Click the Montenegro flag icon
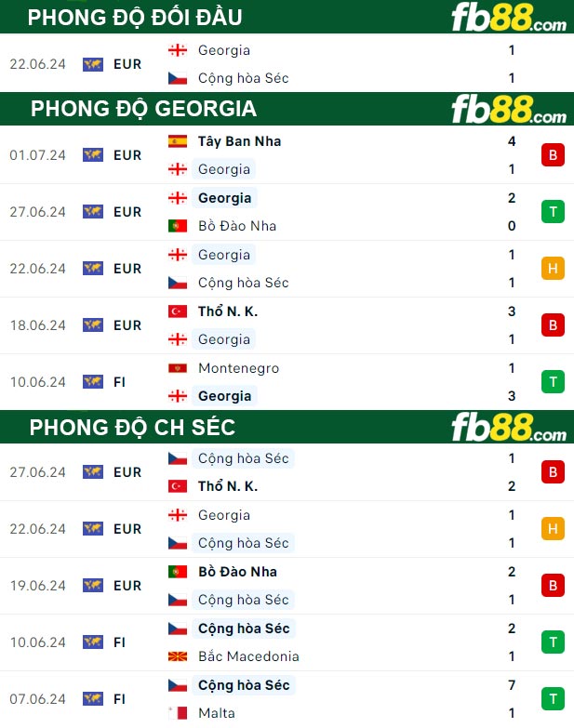The width and height of the screenshot is (574, 728). point(178,368)
